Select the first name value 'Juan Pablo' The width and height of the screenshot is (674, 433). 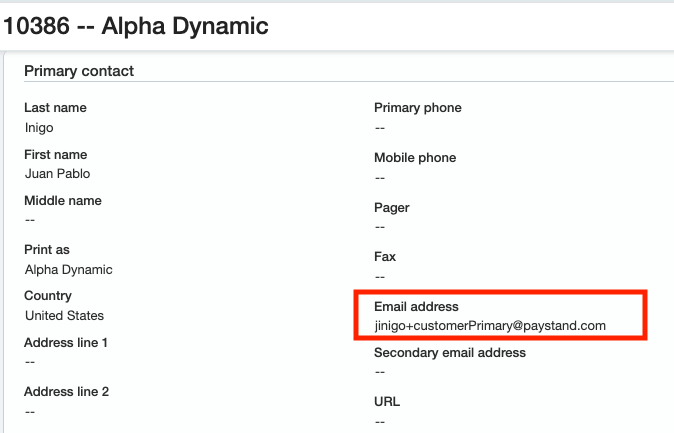click(58, 174)
